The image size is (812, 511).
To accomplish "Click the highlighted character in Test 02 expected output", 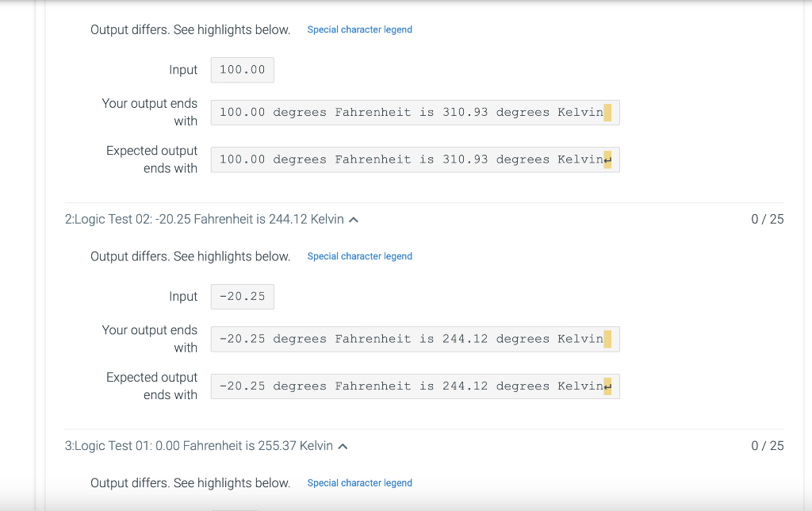I will tap(608, 386).
